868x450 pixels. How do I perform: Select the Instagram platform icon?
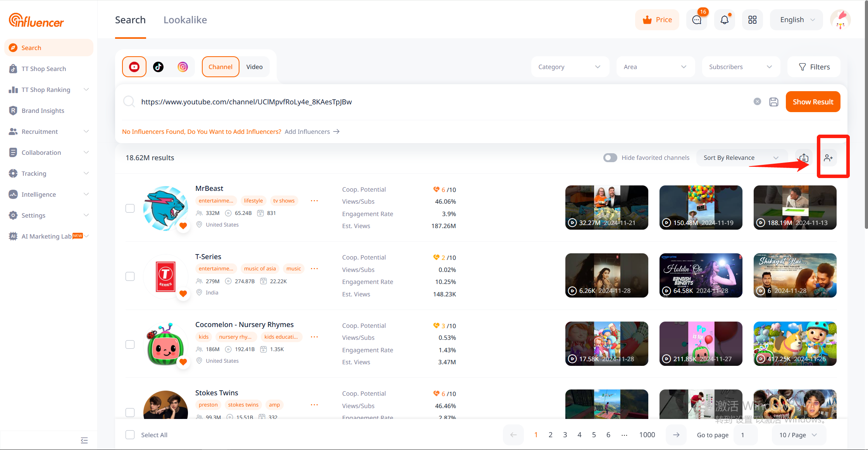tap(183, 67)
